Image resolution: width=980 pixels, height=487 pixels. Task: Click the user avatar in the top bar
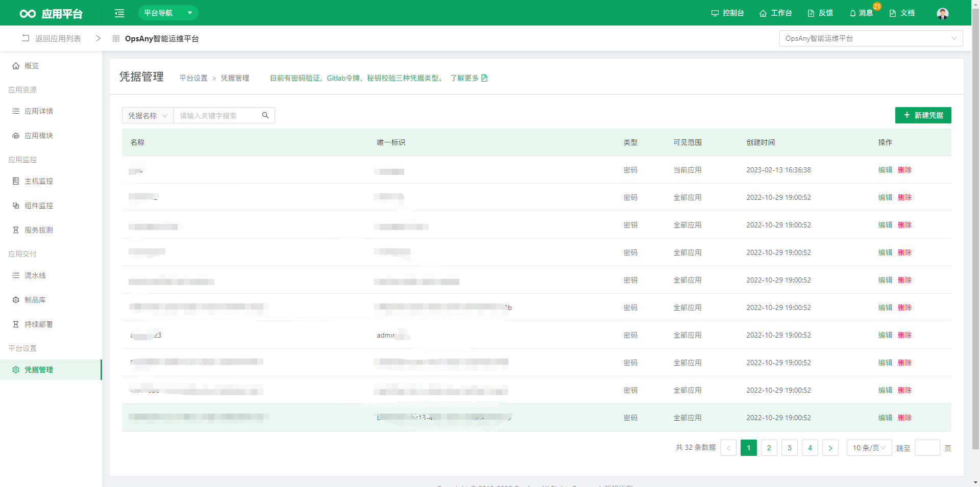pyautogui.click(x=943, y=13)
